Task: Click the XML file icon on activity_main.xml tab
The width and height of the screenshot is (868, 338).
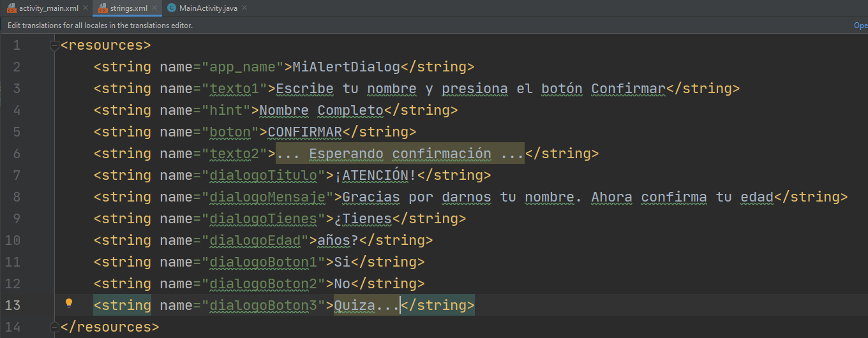Action: click(10, 8)
